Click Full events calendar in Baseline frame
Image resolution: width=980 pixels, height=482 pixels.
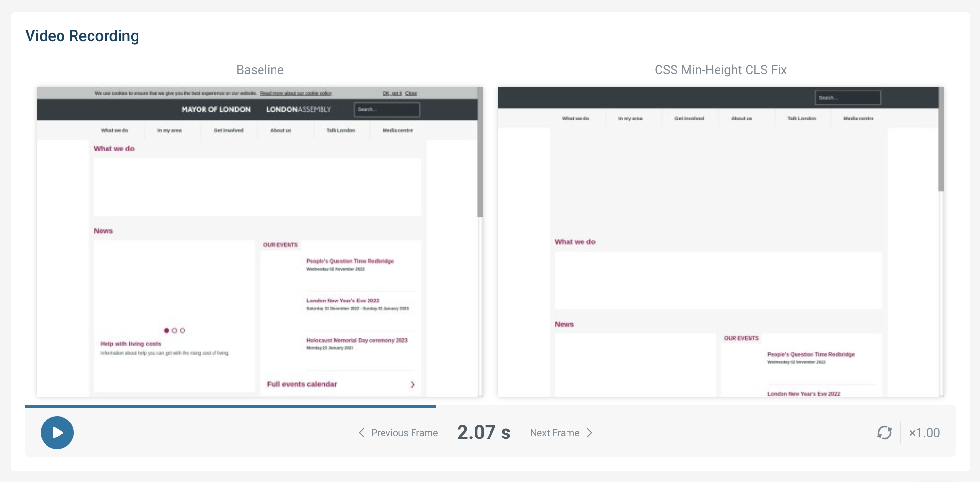302,384
